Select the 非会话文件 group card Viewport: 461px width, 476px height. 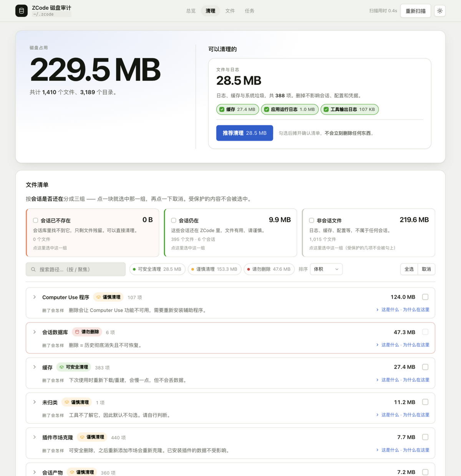[x=369, y=233]
